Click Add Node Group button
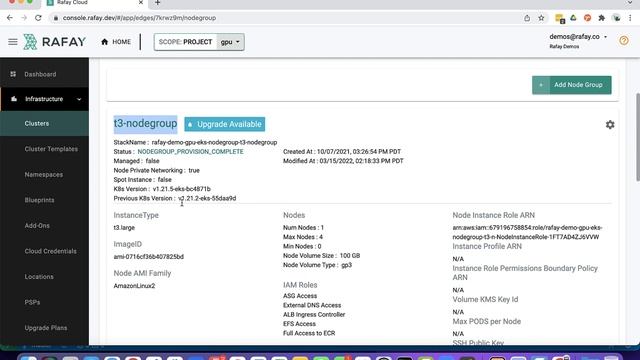The height and width of the screenshot is (360, 640). tap(571, 85)
